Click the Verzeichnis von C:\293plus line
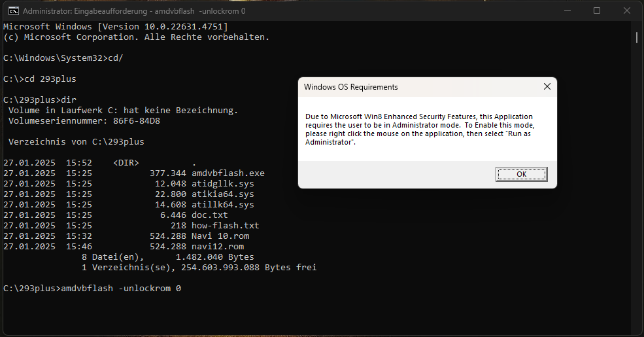 (76, 142)
